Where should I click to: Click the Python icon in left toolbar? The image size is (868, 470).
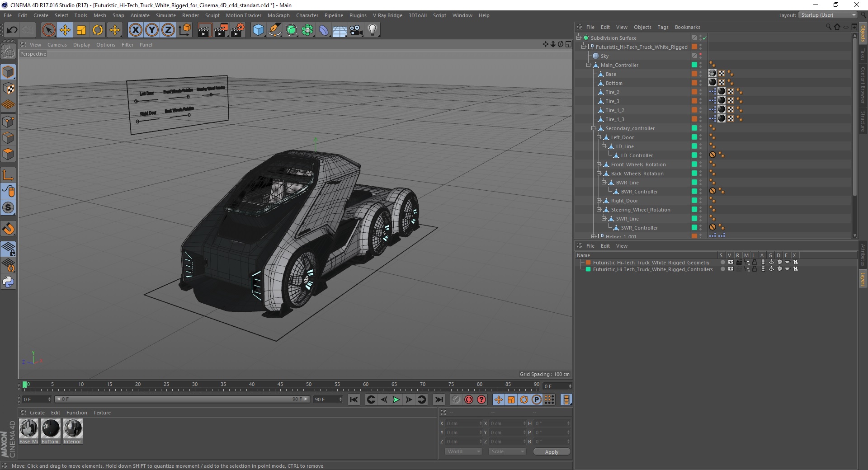[x=9, y=282]
